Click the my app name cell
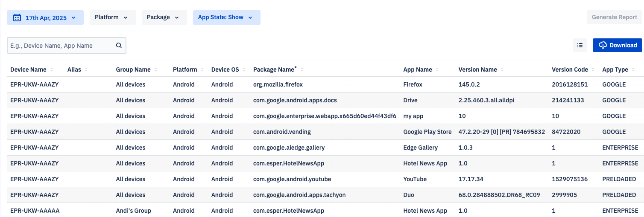This screenshot has height=217, width=644. click(413, 116)
